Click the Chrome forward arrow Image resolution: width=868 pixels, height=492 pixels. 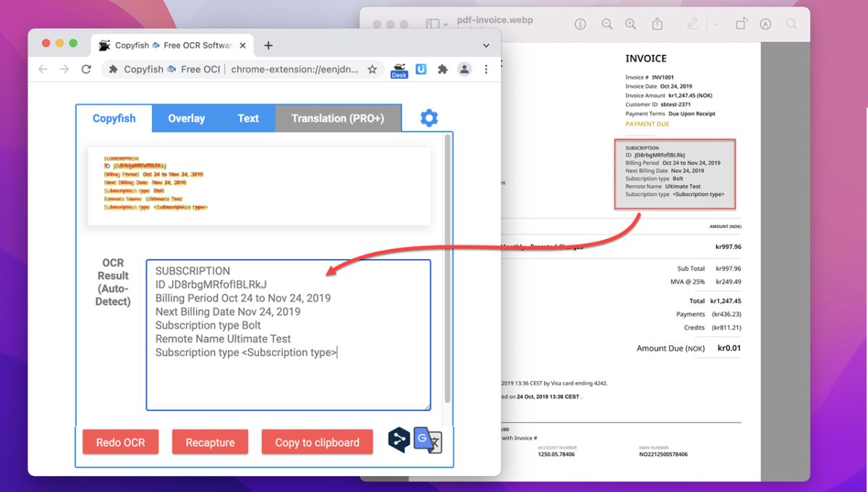64,69
